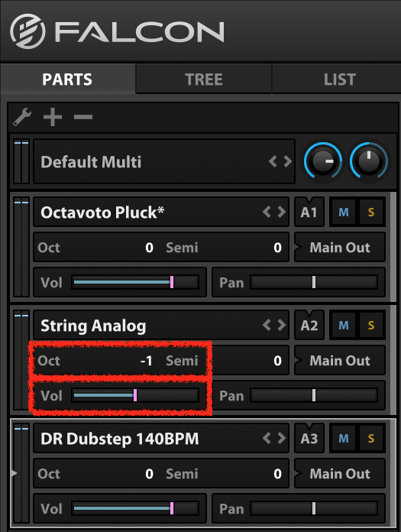This screenshot has width=401, height=532.
Task: Solo the String Analog part
Action: [371, 326]
